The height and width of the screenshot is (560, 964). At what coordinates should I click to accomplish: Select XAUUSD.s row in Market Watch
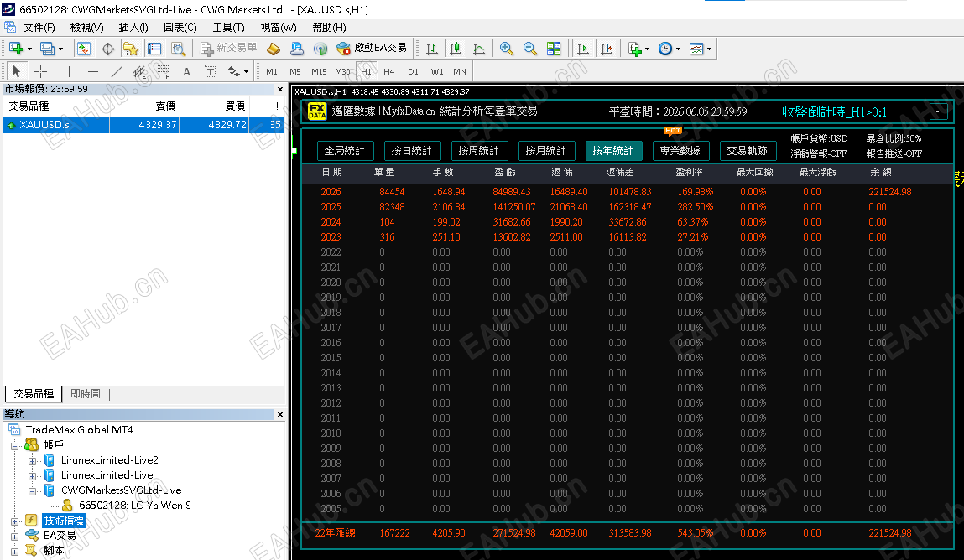tap(143, 125)
